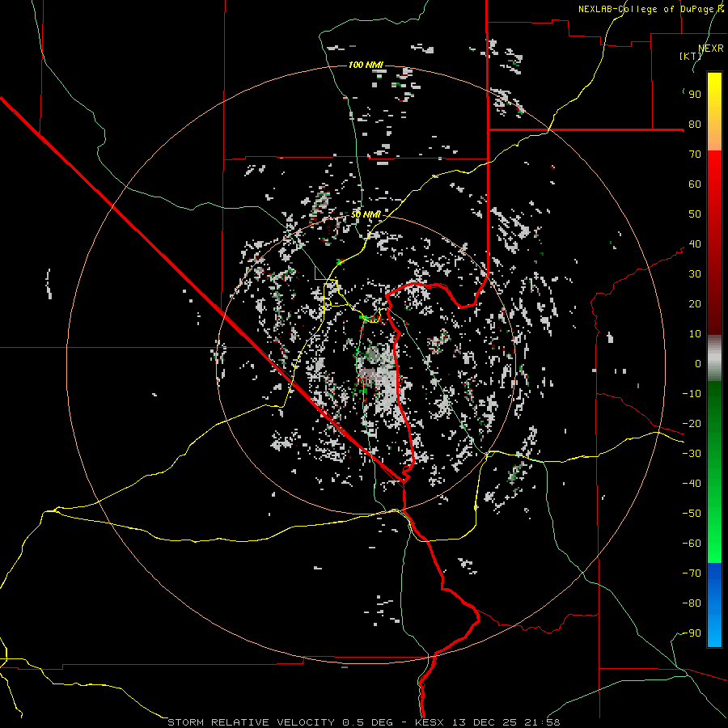728x728 pixels.
Task: Click the positive 40 value on the velocity scale
Action: (x=695, y=244)
